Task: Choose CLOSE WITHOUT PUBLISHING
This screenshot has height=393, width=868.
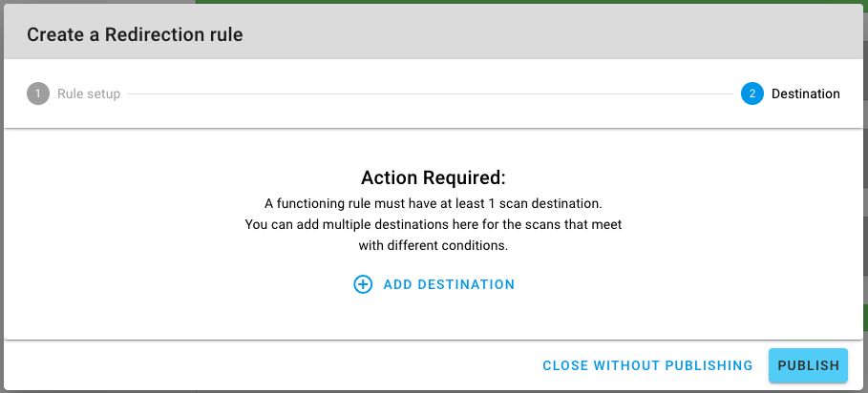Action: tap(647, 365)
